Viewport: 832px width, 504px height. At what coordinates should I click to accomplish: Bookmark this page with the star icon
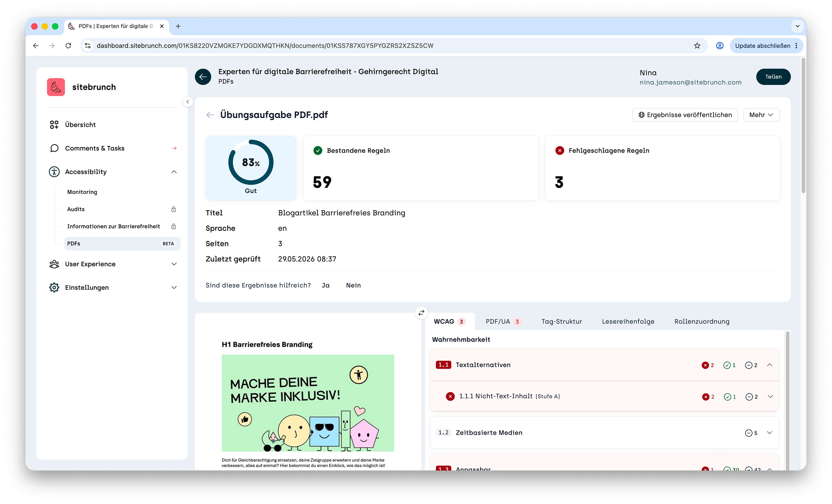tap(697, 46)
